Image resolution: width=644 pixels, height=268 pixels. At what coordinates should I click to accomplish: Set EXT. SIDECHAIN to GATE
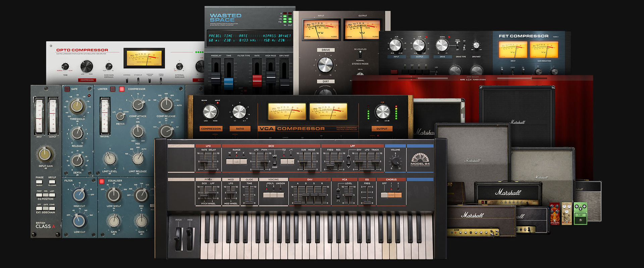click(46, 208)
